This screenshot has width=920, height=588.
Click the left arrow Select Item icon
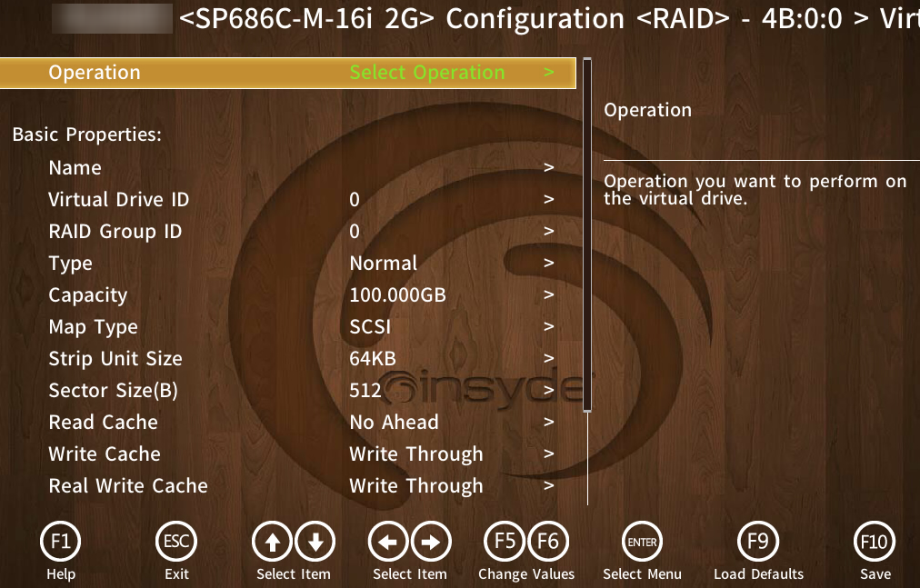tap(388, 541)
